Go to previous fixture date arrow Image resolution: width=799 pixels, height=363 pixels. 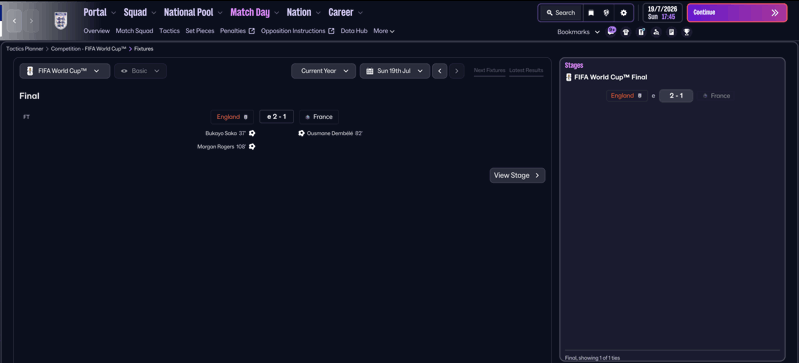pyautogui.click(x=440, y=71)
